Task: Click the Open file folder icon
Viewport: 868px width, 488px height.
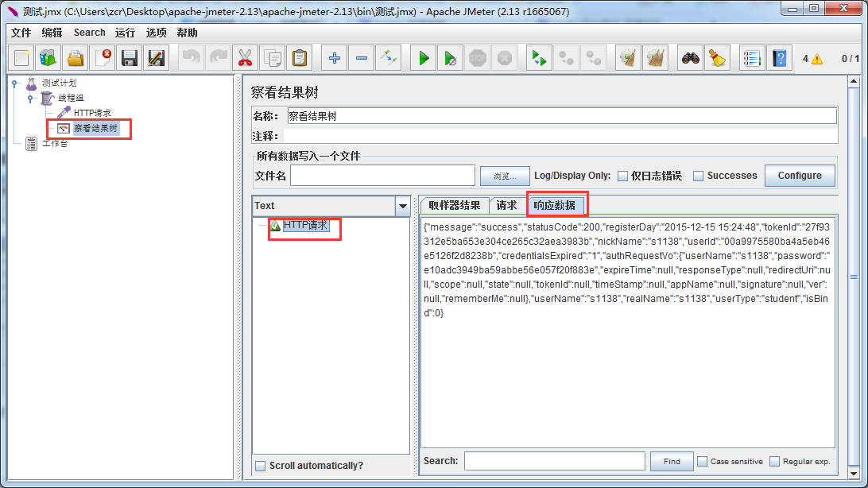Action: pos(76,58)
